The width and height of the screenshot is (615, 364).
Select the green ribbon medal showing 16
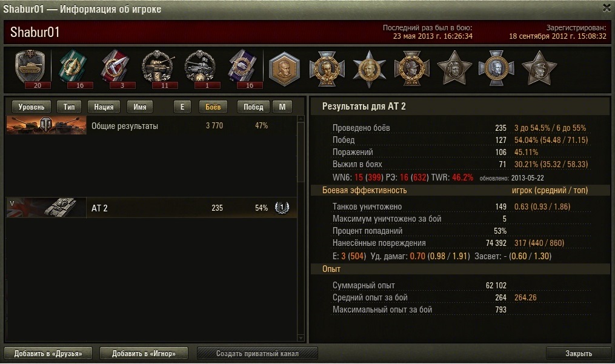point(73,68)
